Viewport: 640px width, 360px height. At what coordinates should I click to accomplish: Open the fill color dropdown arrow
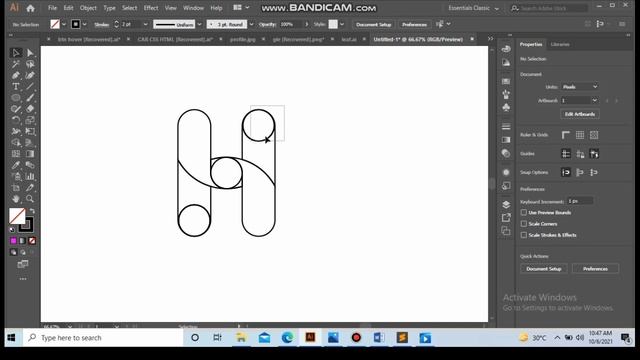tap(64, 24)
